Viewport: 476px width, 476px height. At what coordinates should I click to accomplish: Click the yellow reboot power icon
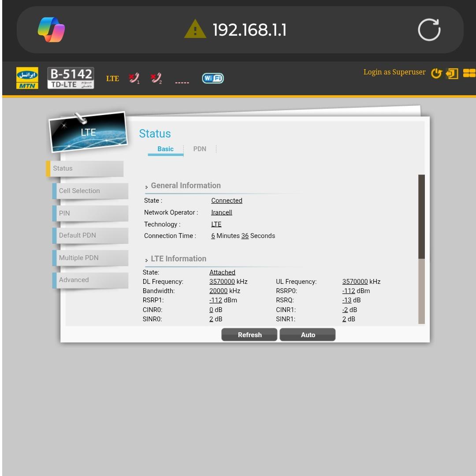coord(436,74)
